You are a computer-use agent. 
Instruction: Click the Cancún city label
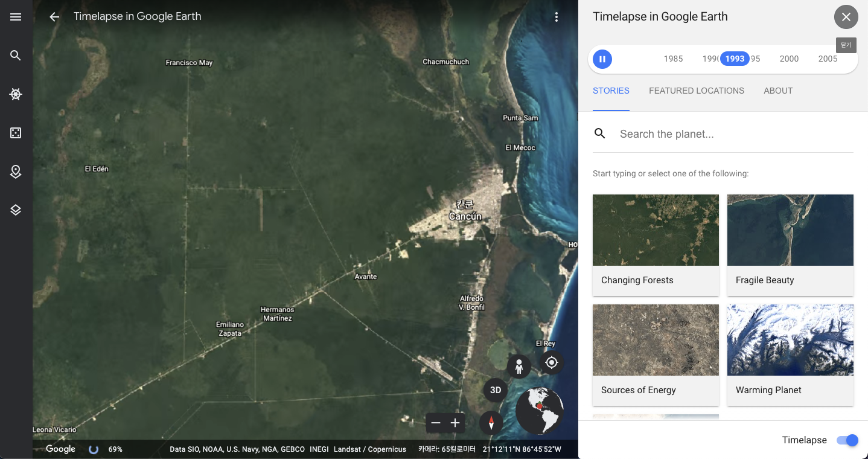(465, 211)
